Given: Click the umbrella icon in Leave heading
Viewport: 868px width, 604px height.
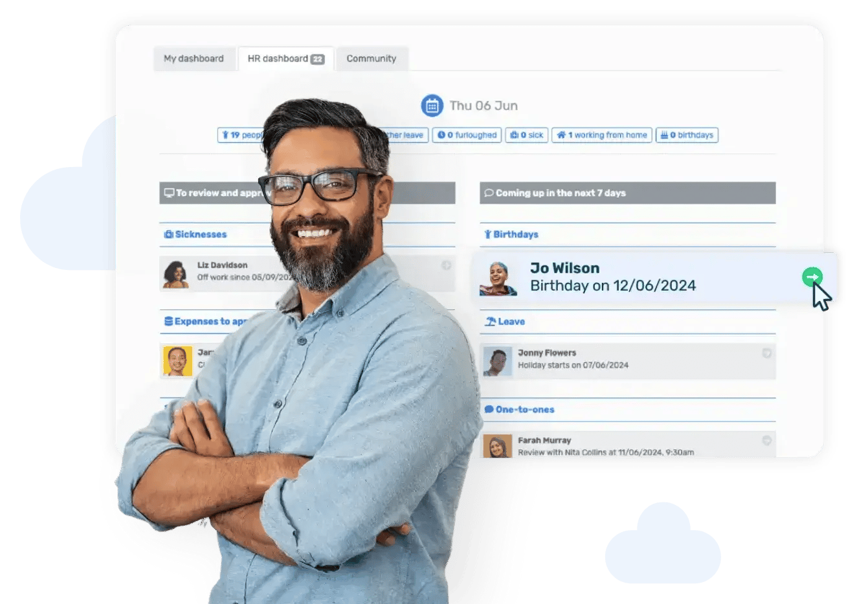Looking at the screenshot, I should pos(490,321).
